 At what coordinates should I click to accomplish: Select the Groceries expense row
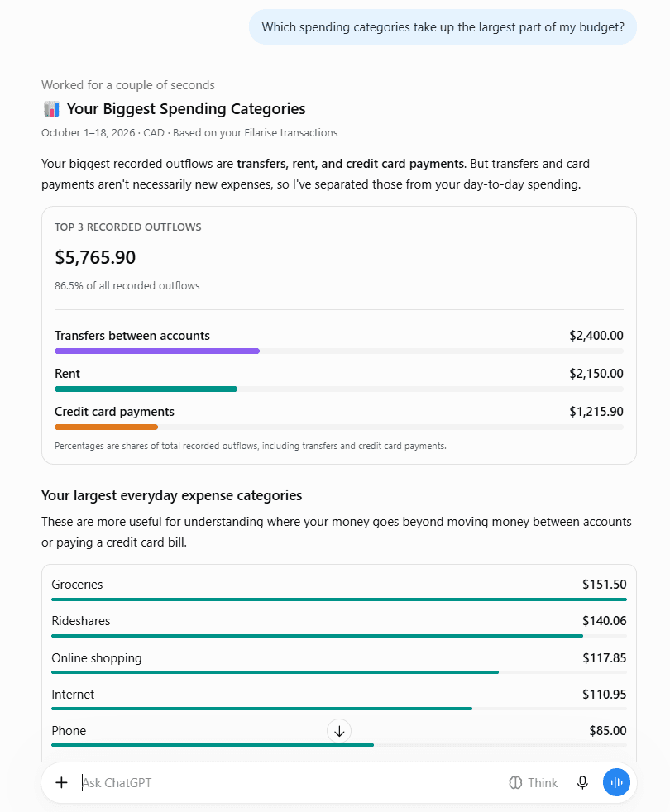[339, 590]
